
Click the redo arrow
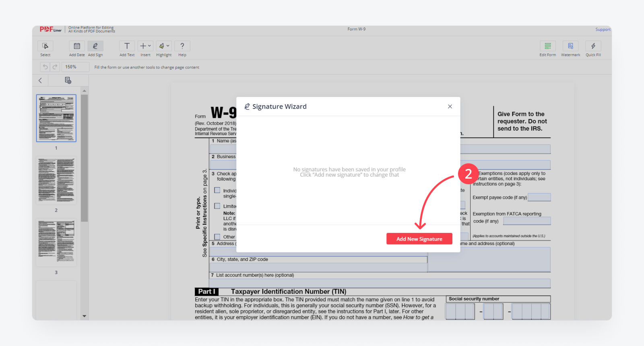click(x=55, y=67)
